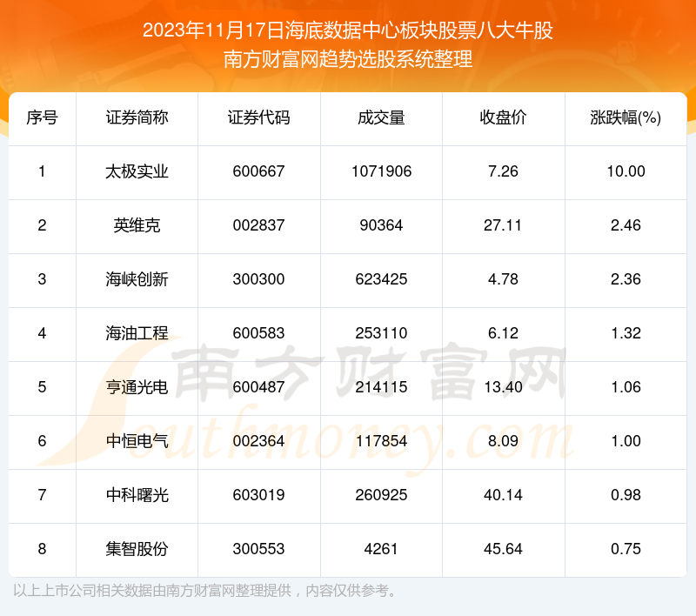The height and width of the screenshot is (616, 696).
Task: Select stock name 中科曙光
Action: tap(137, 495)
